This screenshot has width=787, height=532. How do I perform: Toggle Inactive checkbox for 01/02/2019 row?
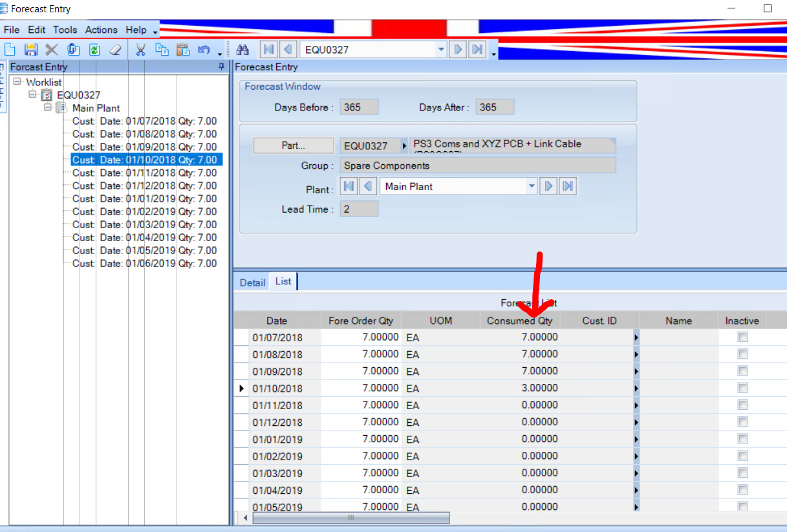tap(742, 456)
